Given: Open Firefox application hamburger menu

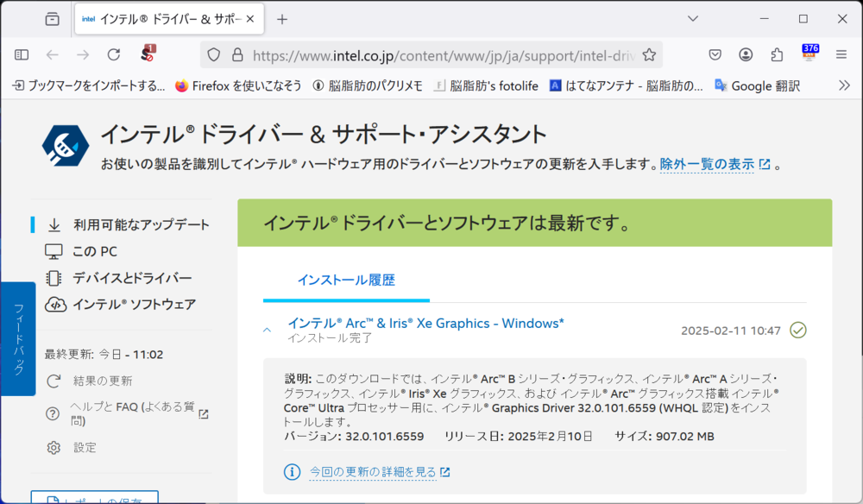Looking at the screenshot, I should (841, 54).
